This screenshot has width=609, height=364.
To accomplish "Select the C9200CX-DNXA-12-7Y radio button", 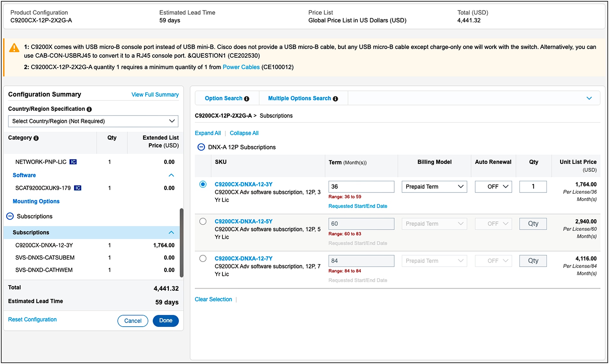I will [203, 259].
